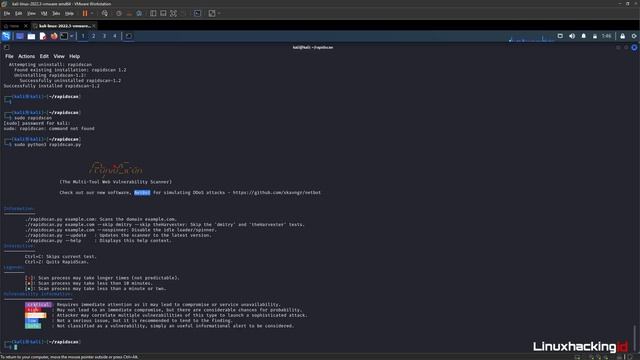Image resolution: width=640 pixels, height=360 pixels.
Task: Open the VMware Tabs menu
Action: tap(56, 13)
